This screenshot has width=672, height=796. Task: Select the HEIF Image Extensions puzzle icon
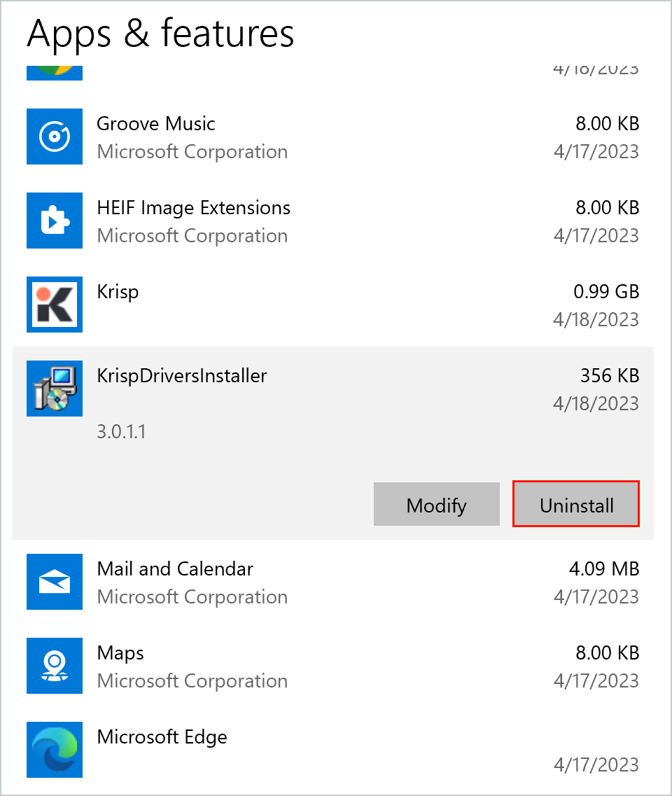pyautogui.click(x=55, y=221)
